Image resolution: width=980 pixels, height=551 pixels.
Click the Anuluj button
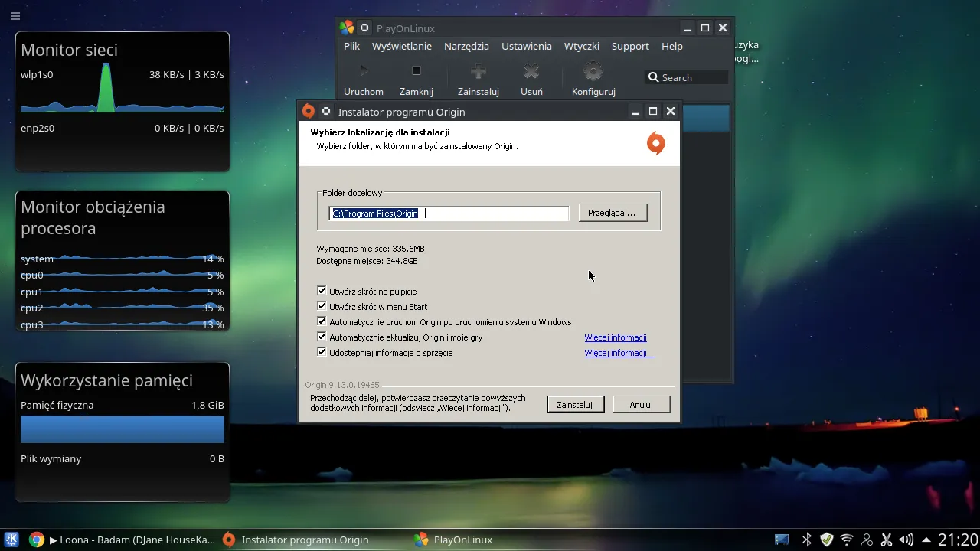pos(642,404)
